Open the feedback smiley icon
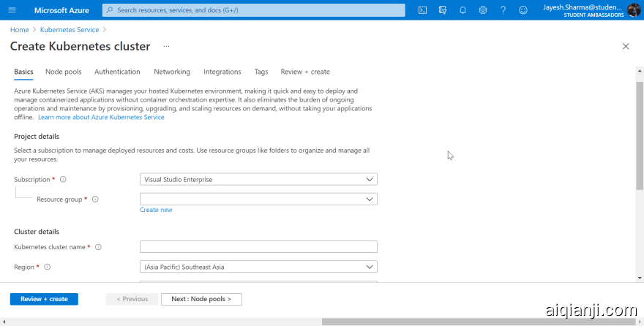This screenshot has height=326, width=644. (x=523, y=10)
